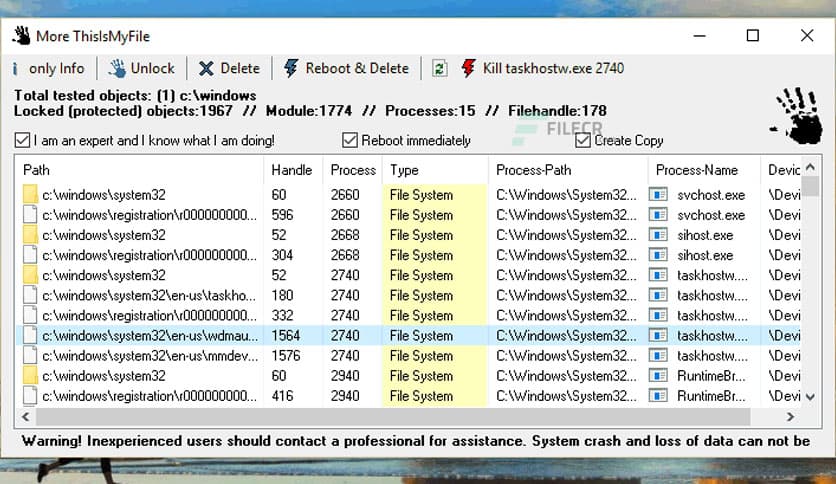Click sihost.exe process icon, handle 304 row
The width and height of the screenshot is (836, 484).
658,255
